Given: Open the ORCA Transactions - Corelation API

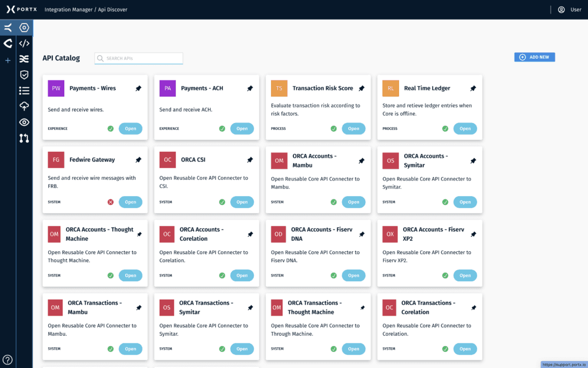Looking at the screenshot, I should point(465,349).
